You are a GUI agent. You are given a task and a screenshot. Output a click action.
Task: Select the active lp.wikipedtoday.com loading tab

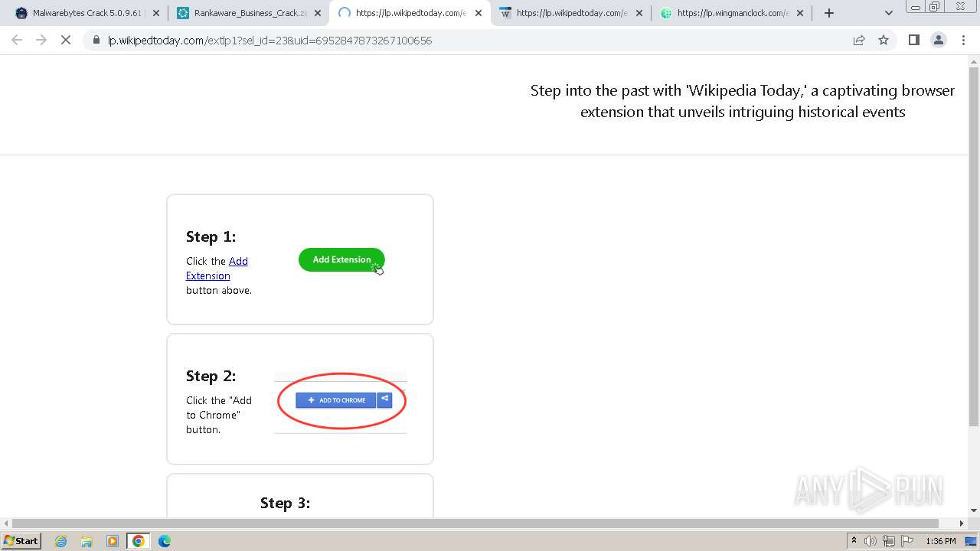(x=409, y=13)
